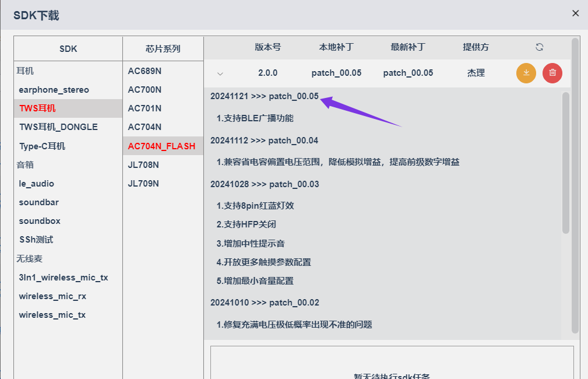Screen dimensions: 588x379
Task: Click the 20241028 patch_00.03 changelog heading
Action: pos(265,185)
